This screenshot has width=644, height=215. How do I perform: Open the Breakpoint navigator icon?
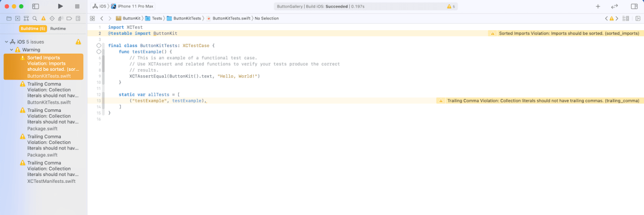69,18
